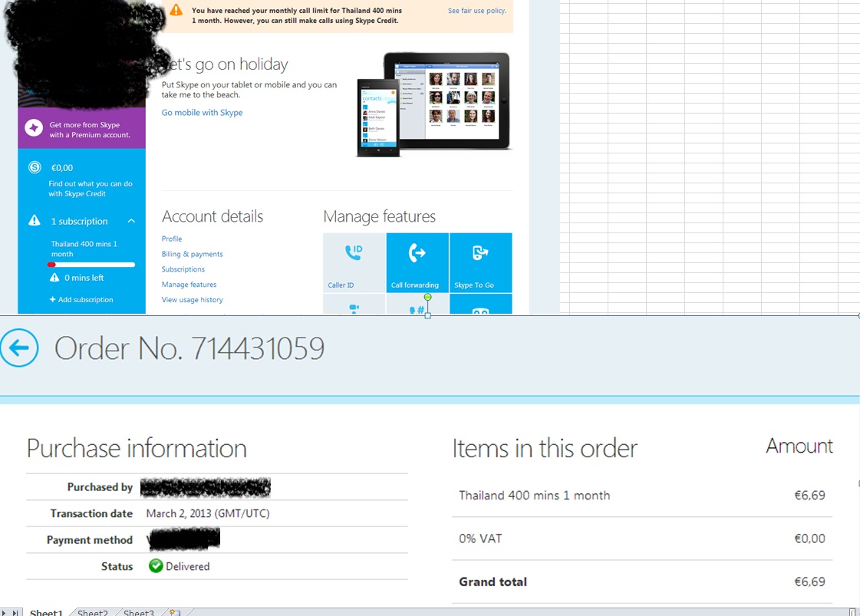Click the last sheet navigation arrow

tap(15, 612)
